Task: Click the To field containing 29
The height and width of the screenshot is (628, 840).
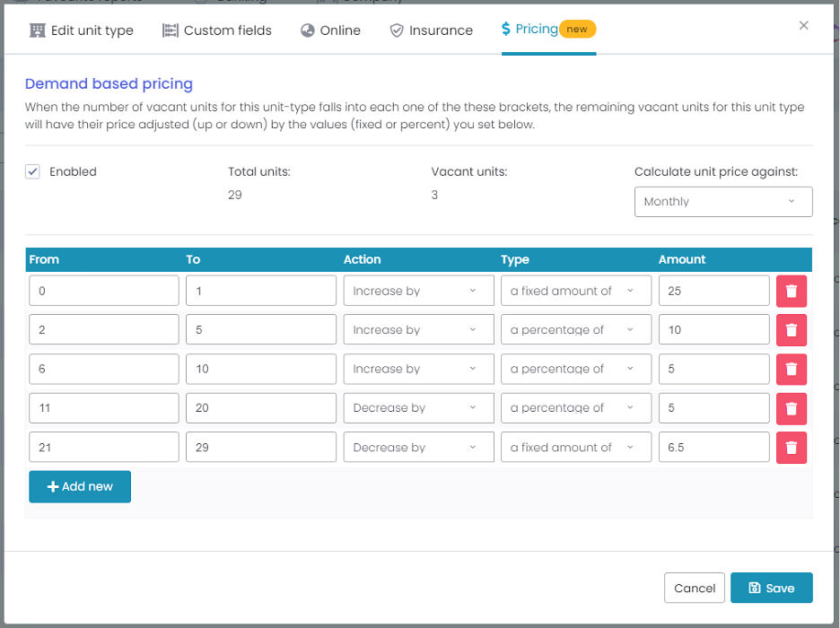Action: tap(261, 447)
